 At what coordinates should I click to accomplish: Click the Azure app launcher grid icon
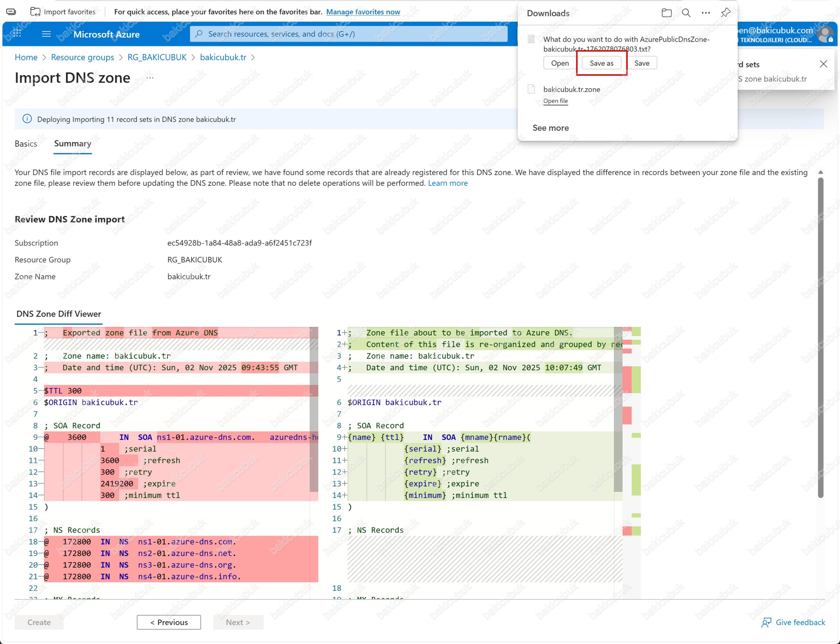[x=17, y=33]
